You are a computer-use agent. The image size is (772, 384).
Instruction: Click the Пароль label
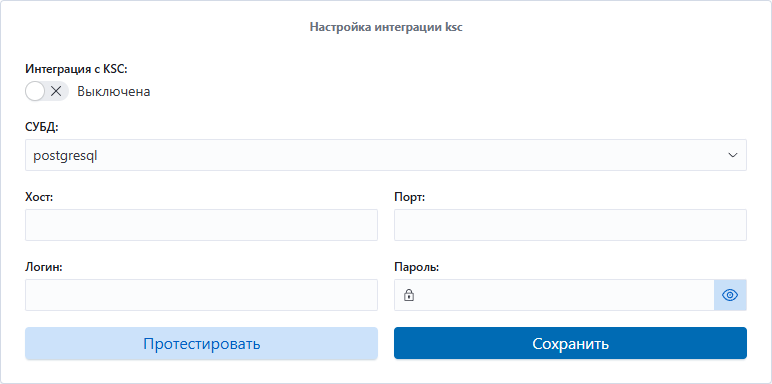417,267
